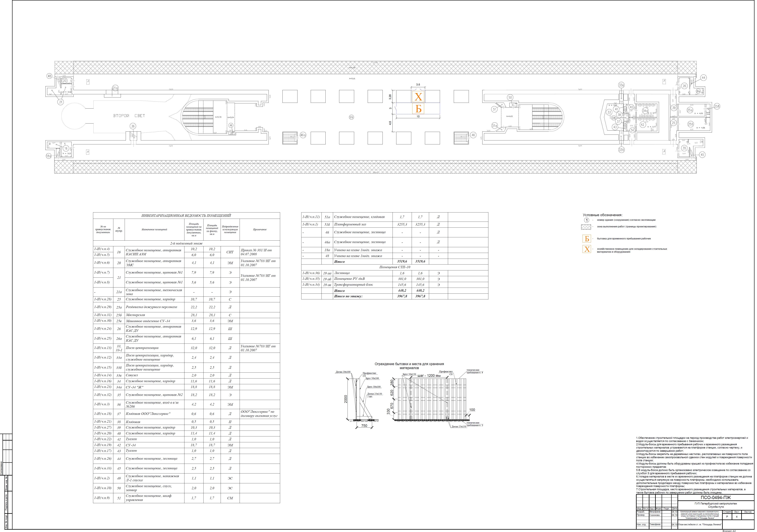Viewport: 757px width, 532px height.
Task: Click the circled 36 room marker
Action: [x=133, y=126]
